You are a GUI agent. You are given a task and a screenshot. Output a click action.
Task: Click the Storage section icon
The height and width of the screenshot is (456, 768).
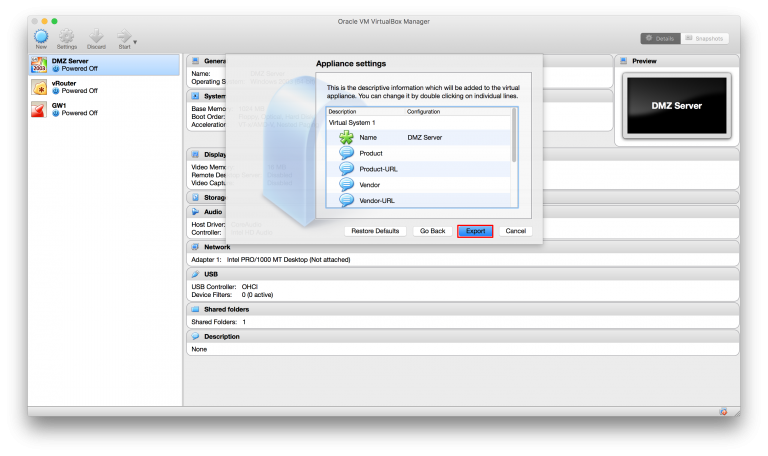(x=195, y=197)
